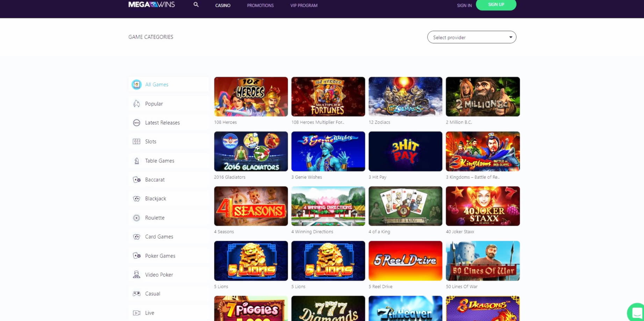
Task: Open the search magnifier icon
Action: (x=196, y=5)
